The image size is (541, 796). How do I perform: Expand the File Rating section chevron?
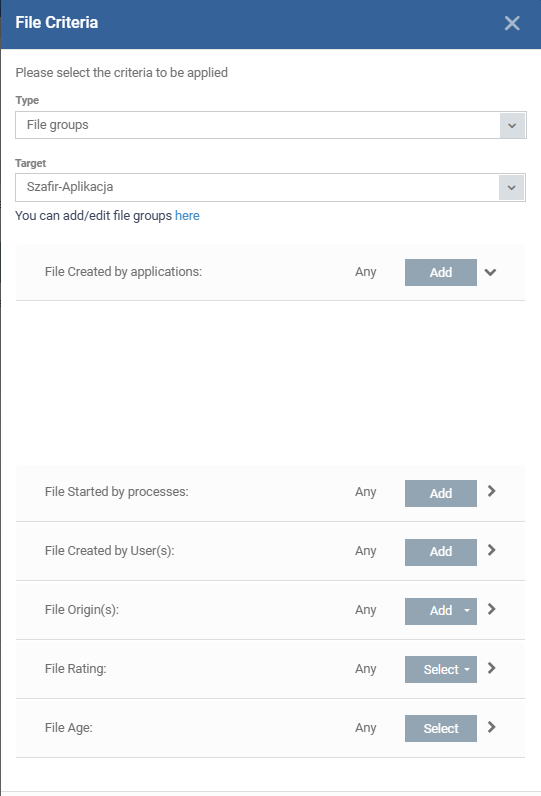[x=491, y=668]
